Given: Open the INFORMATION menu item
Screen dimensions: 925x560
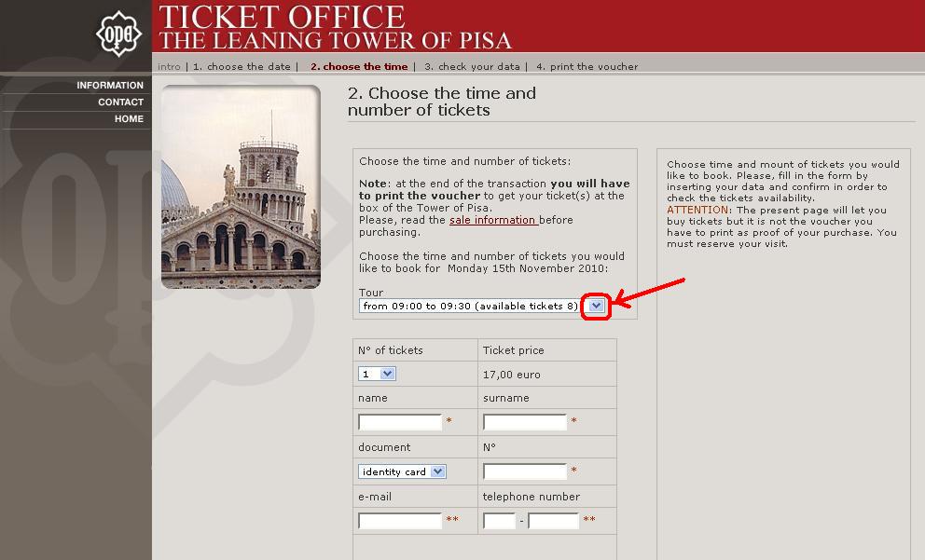Looking at the screenshot, I should [x=110, y=86].
